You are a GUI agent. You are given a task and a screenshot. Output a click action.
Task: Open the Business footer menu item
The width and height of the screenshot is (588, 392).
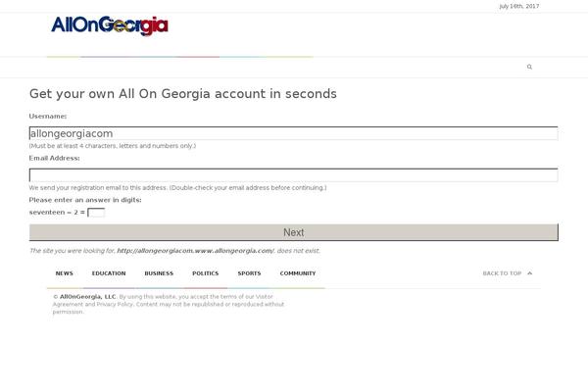point(159,273)
